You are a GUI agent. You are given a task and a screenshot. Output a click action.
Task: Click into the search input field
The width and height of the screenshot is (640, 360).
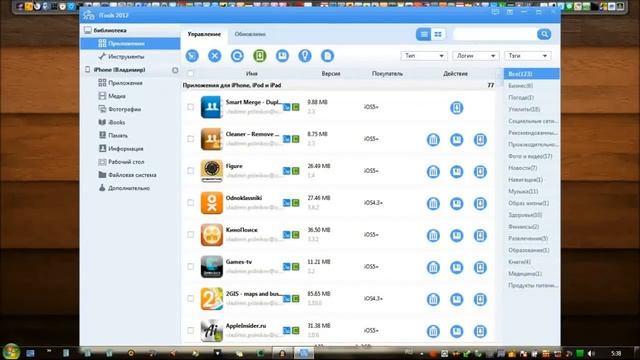point(495,34)
